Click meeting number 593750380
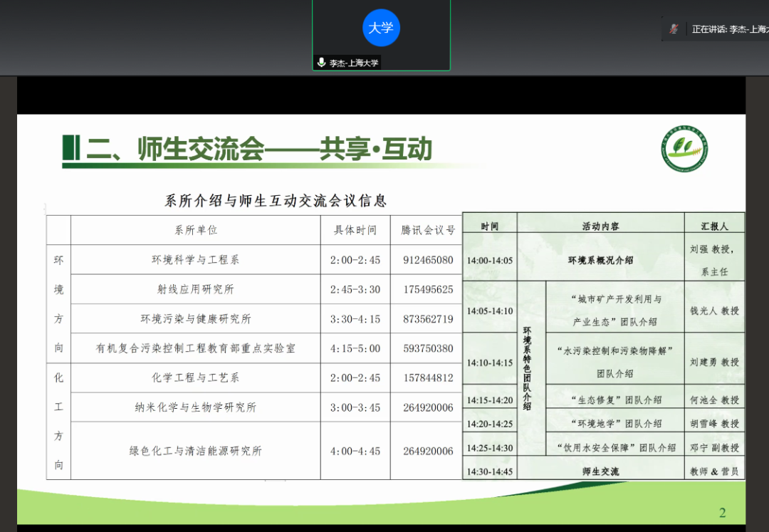The width and height of the screenshot is (769, 532). point(427,348)
